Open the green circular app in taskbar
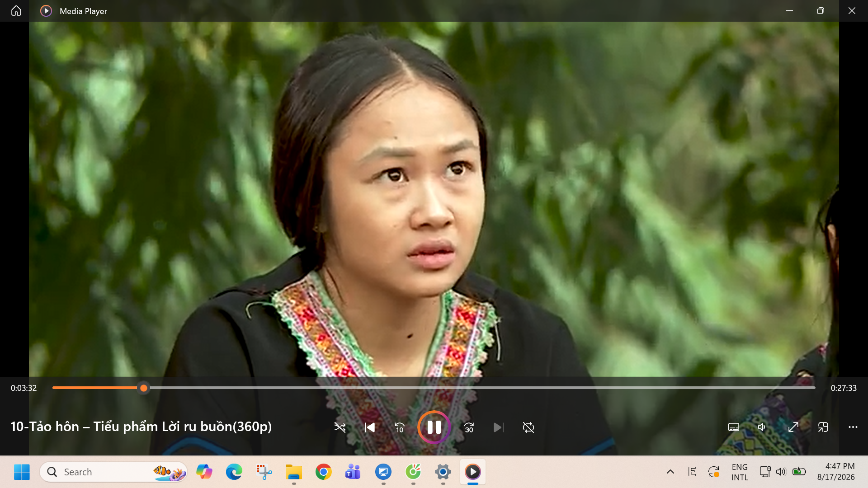This screenshot has width=868, height=488. pyautogui.click(x=413, y=472)
